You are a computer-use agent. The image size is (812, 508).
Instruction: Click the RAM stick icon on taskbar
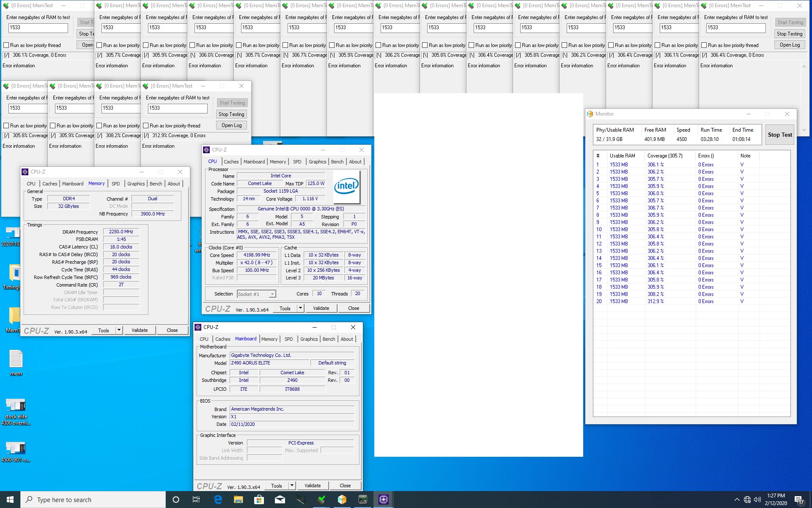pos(301,500)
